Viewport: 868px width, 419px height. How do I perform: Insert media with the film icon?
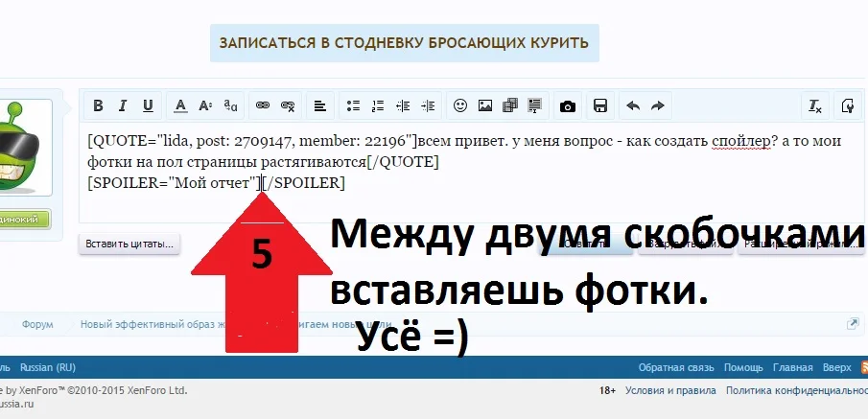510,105
